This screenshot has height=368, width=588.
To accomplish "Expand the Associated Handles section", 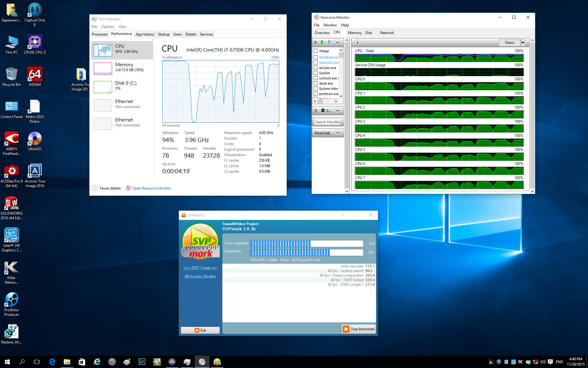I will pyautogui.click(x=337, y=133).
